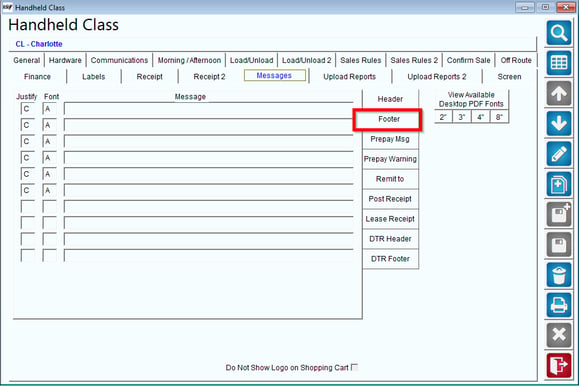Open the grid list view icon
Screen dimensions: 579x386
coord(559,63)
